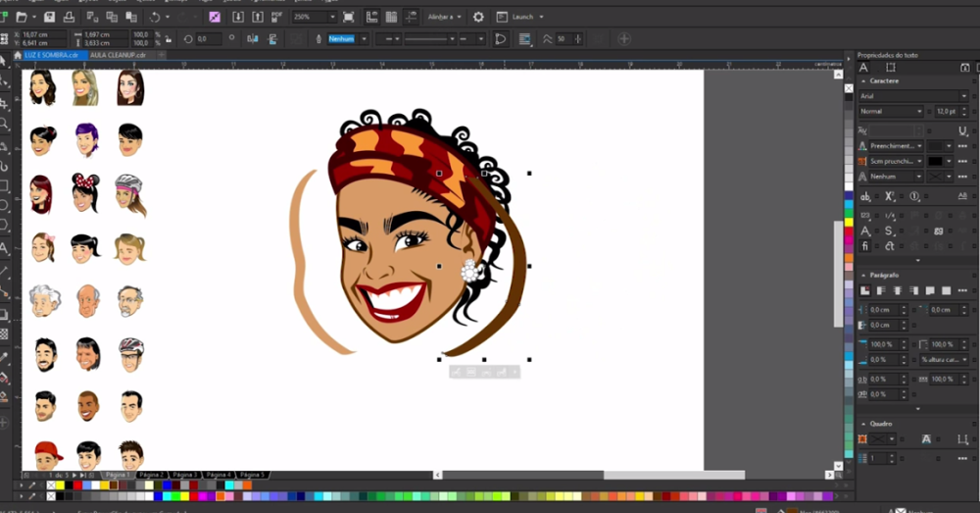Toggle the lock ratio padlock icon
Screen dimensions: 980x513
click(x=169, y=39)
